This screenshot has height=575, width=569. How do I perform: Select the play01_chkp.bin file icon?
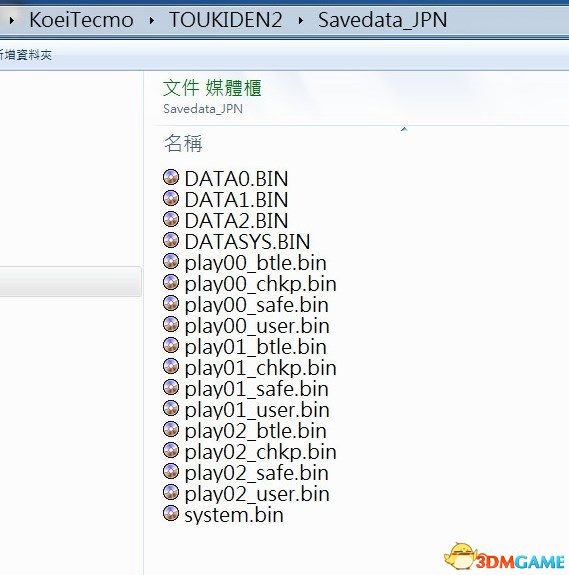click(x=171, y=366)
